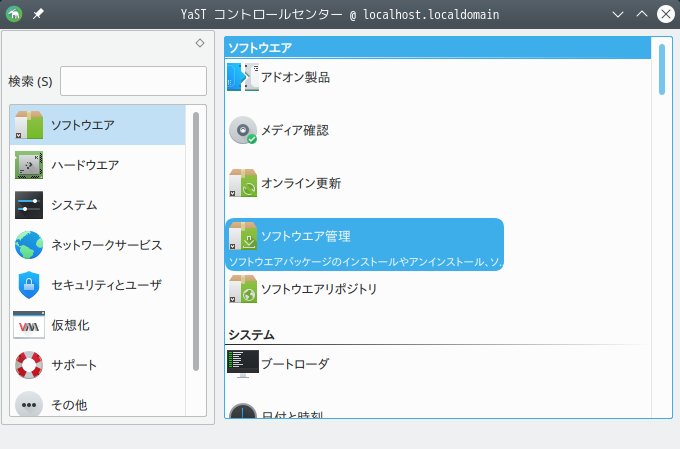This screenshot has width=680, height=449.
Task: Click the 検索 search input field
Action: 133,81
